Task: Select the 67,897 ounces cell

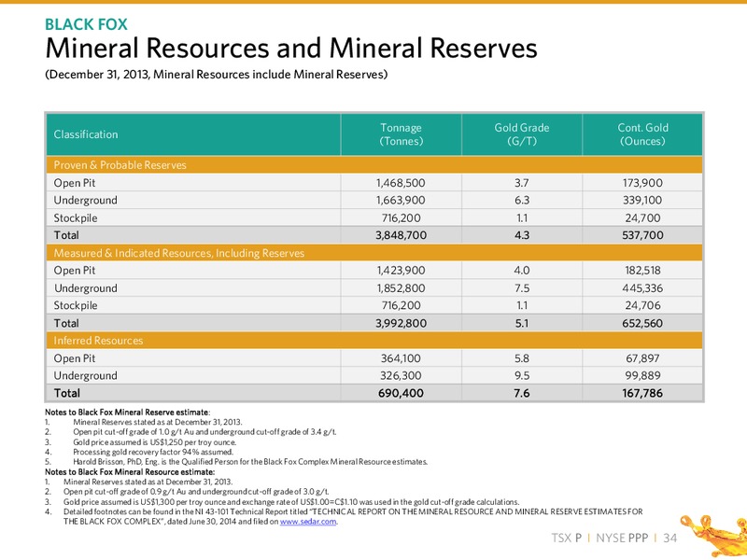Action: (x=642, y=358)
